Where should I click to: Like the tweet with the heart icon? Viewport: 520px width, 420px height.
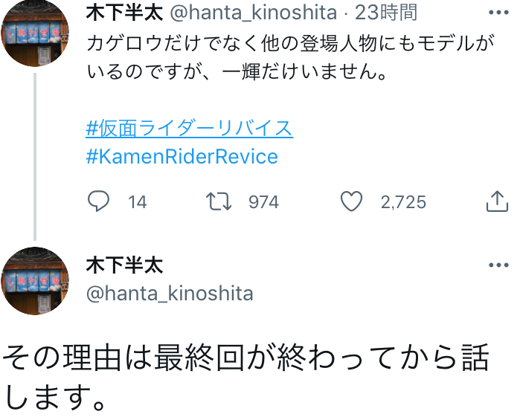[x=351, y=201]
